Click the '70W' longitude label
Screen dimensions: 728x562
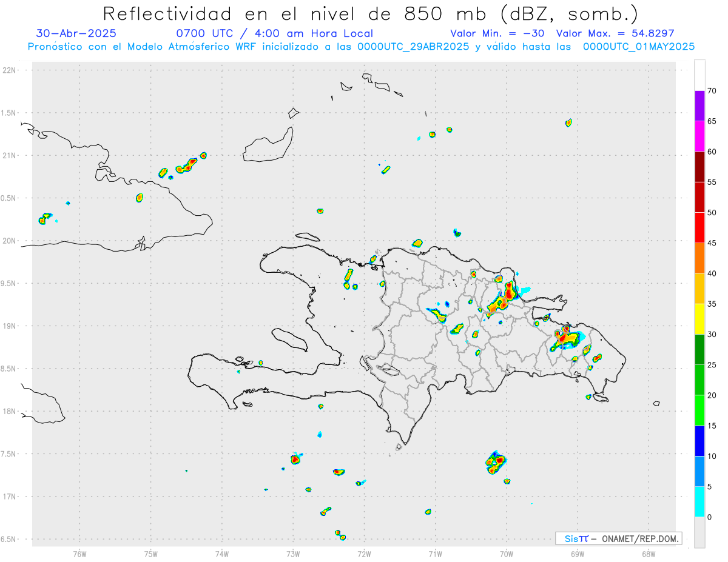coord(507,554)
